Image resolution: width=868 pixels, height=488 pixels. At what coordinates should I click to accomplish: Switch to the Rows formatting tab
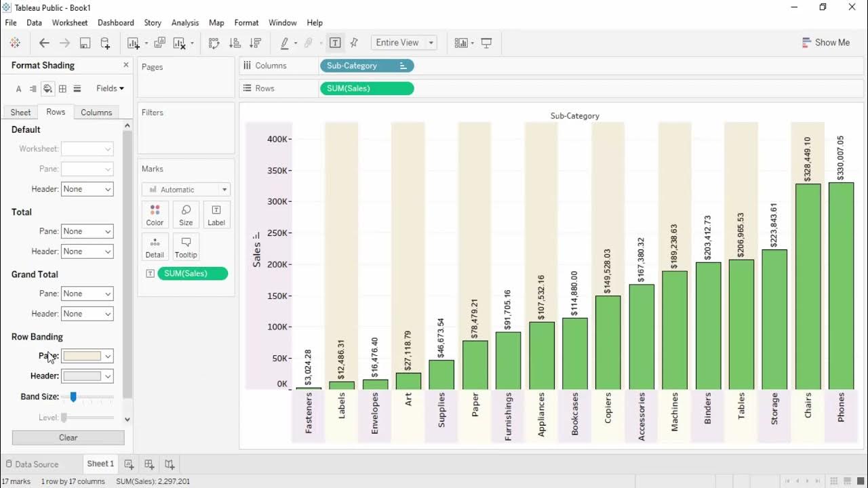point(56,112)
